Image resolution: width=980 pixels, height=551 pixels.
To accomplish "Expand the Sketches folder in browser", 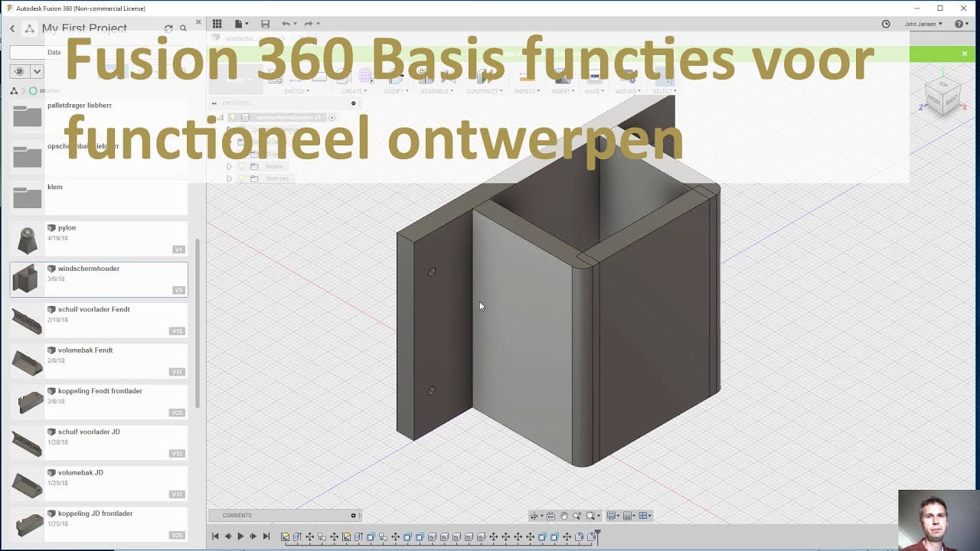I will pos(229,178).
